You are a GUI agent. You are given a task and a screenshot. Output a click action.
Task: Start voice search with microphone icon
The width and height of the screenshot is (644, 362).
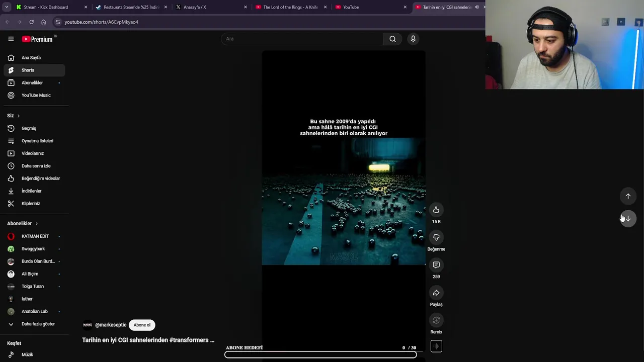click(x=413, y=39)
